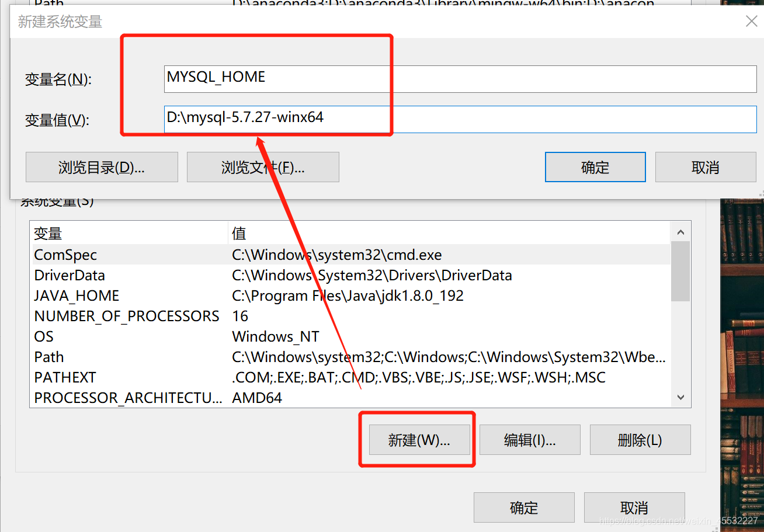
Task: Click the 删除(L) button
Action: [640, 440]
